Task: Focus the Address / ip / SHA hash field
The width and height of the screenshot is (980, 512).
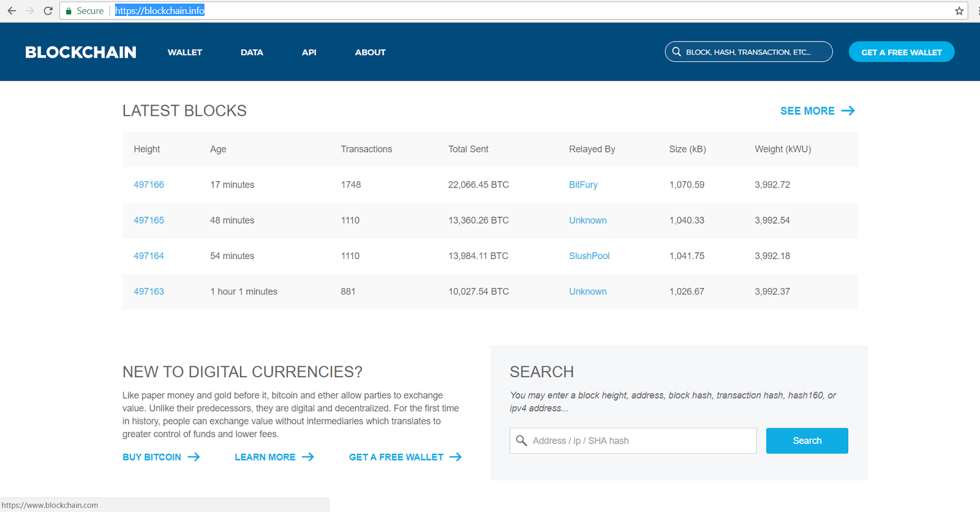Action: (x=633, y=441)
